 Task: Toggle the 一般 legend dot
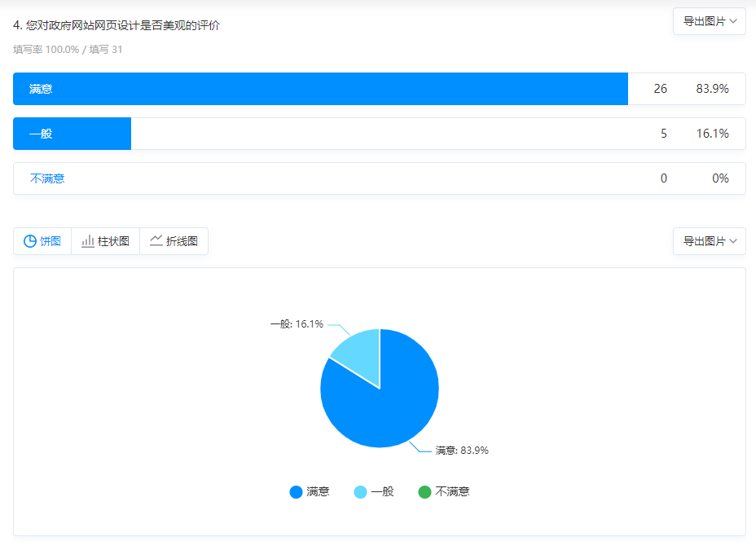pyautogui.click(x=360, y=491)
